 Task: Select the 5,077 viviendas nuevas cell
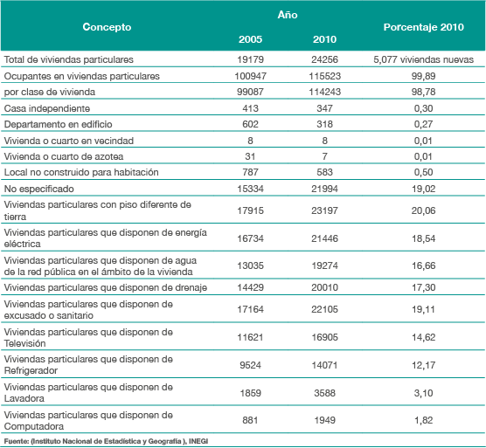click(x=423, y=59)
